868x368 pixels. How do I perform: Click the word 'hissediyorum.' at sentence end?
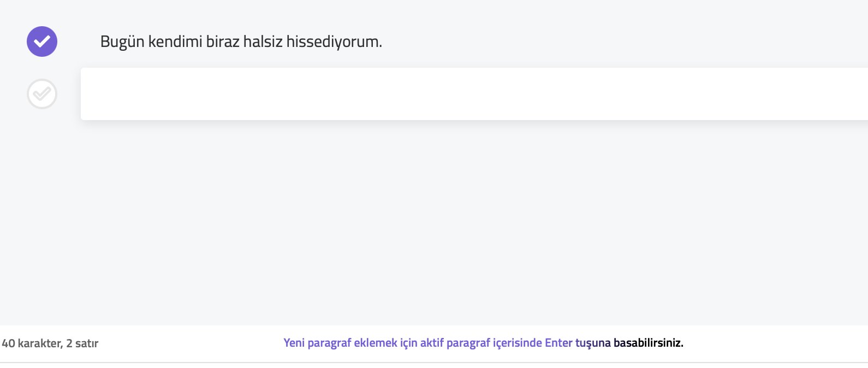(x=334, y=41)
